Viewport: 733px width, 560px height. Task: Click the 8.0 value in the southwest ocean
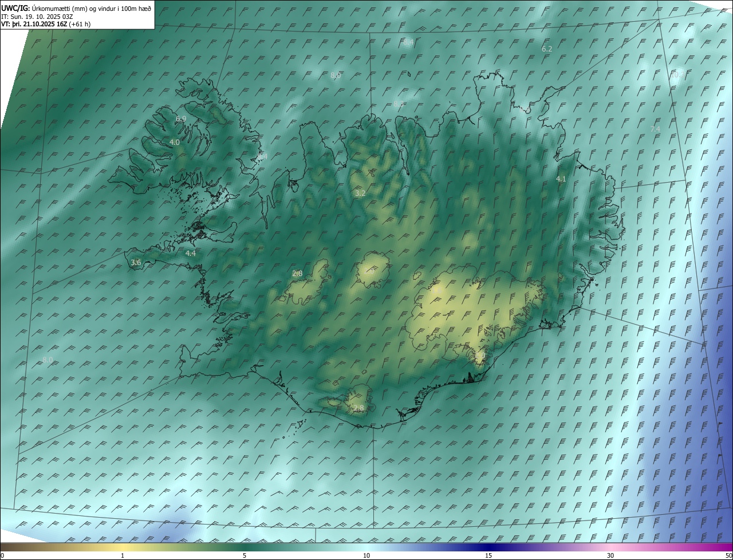coord(48,360)
